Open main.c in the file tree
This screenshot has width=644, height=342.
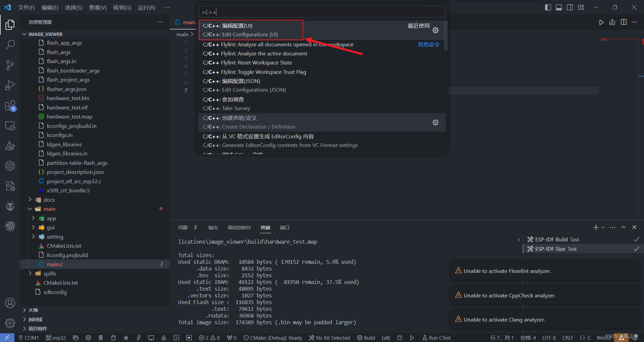(x=95, y=264)
